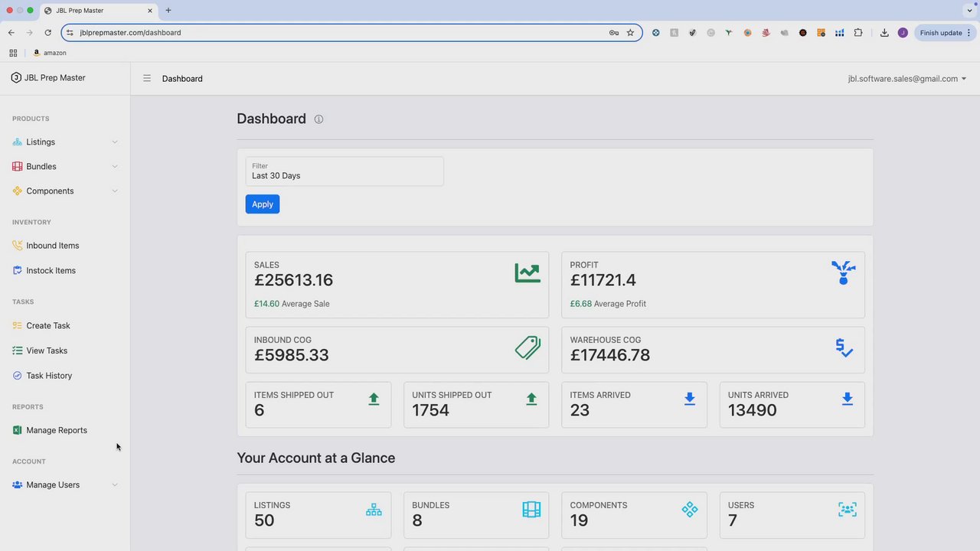Open the account email dropdown
The width and height of the screenshot is (980, 551).
tap(906, 79)
